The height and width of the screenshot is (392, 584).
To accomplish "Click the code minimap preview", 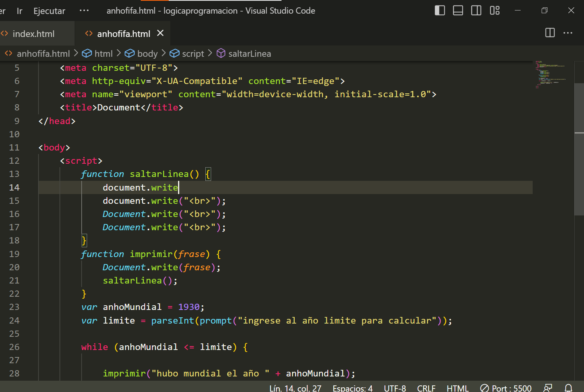I will click(551, 75).
